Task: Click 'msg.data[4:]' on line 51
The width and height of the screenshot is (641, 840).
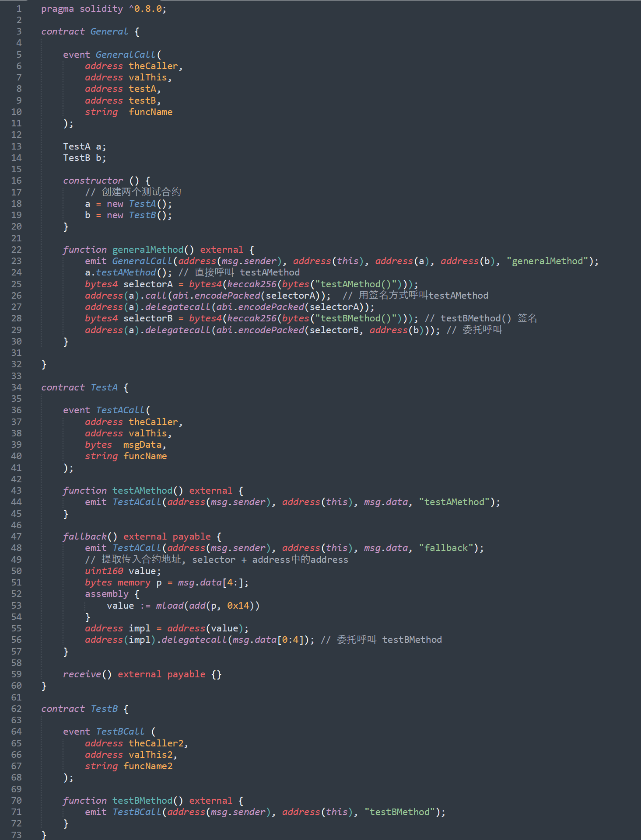Action: pyautogui.click(x=211, y=582)
